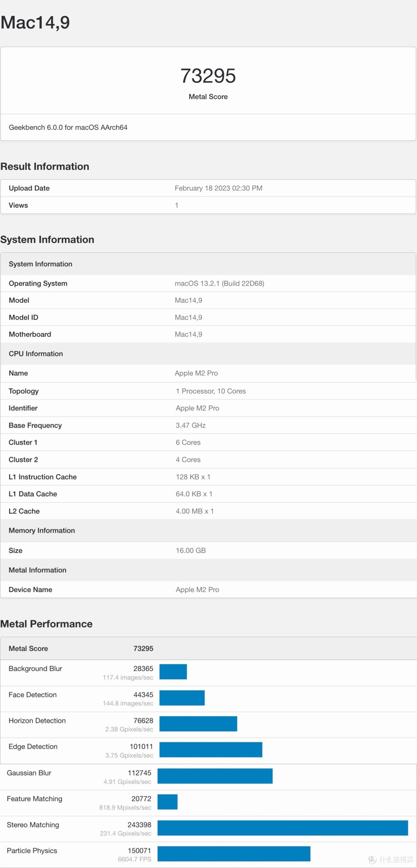Screen dimensions: 417x868
Task: Select the 3.47 GHz base frequency value
Action: coord(191,425)
